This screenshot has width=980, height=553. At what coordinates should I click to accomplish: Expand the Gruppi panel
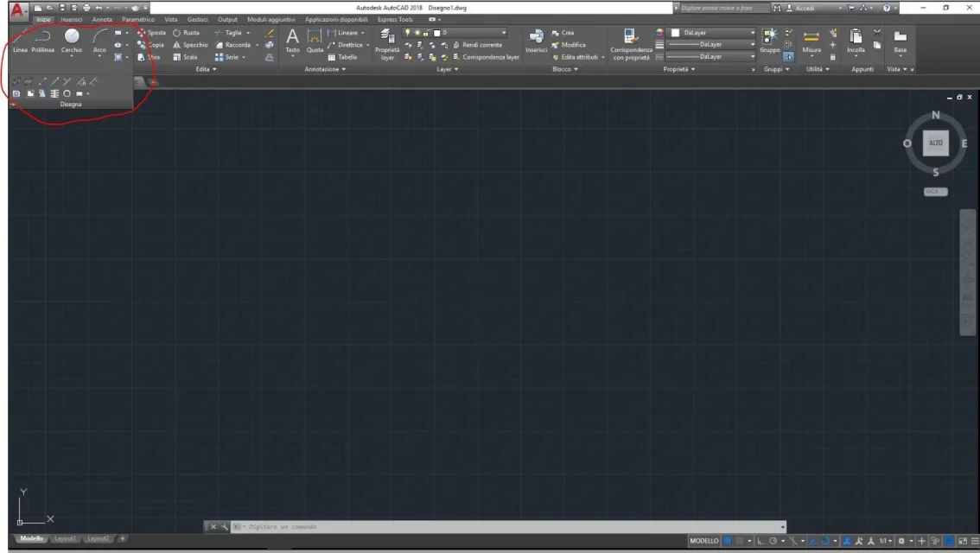click(x=776, y=69)
